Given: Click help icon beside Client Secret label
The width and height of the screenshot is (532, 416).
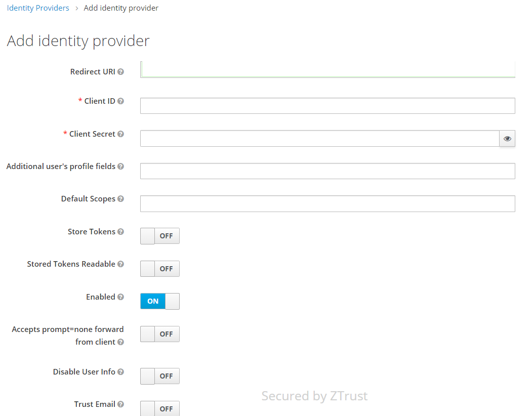Looking at the screenshot, I should tap(120, 134).
